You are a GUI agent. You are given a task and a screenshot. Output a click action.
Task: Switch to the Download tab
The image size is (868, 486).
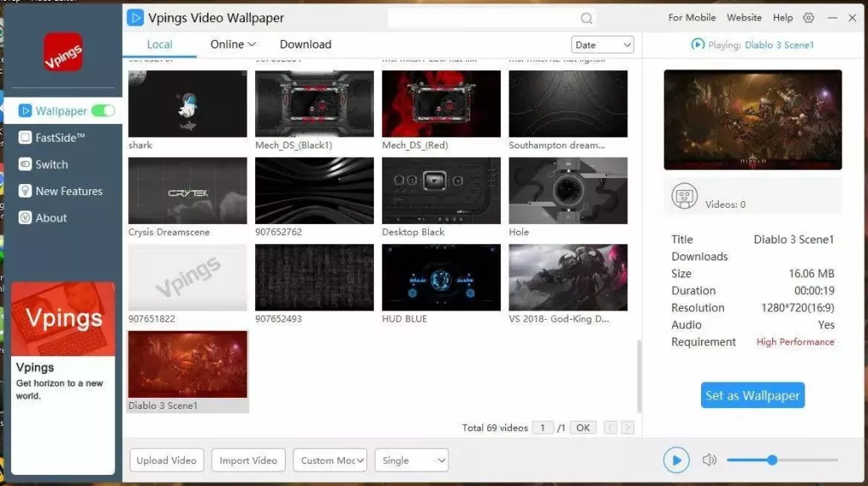(305, 44)
